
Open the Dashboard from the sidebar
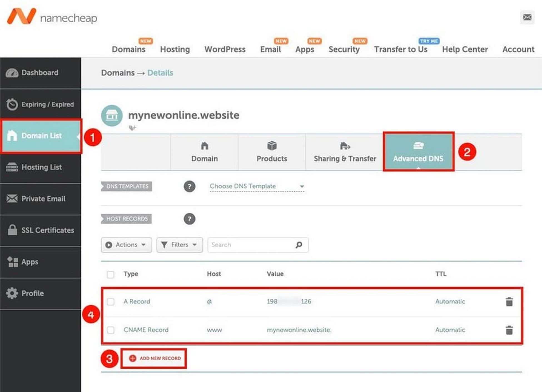pyautogui.click(x=39, y=73)
